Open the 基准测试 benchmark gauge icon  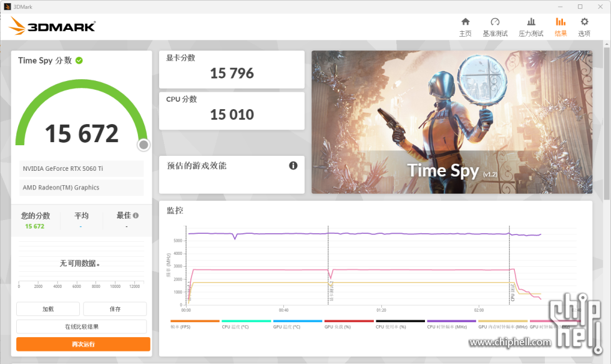coord(495,21)
